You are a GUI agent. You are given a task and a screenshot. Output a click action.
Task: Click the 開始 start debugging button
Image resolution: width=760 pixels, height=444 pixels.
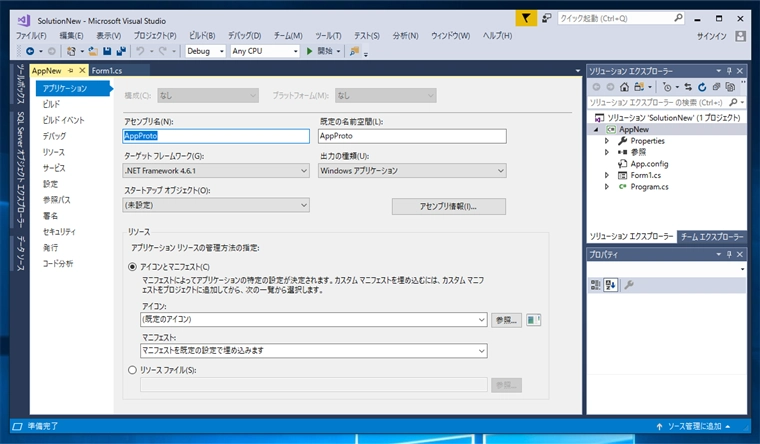pyautogui.click(x=320, y=51)
